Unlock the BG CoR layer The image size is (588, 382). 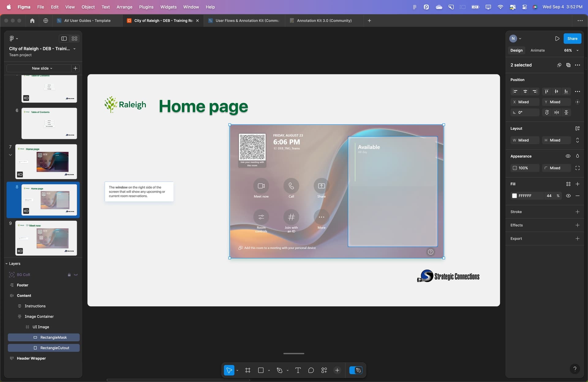pos(69,275)
